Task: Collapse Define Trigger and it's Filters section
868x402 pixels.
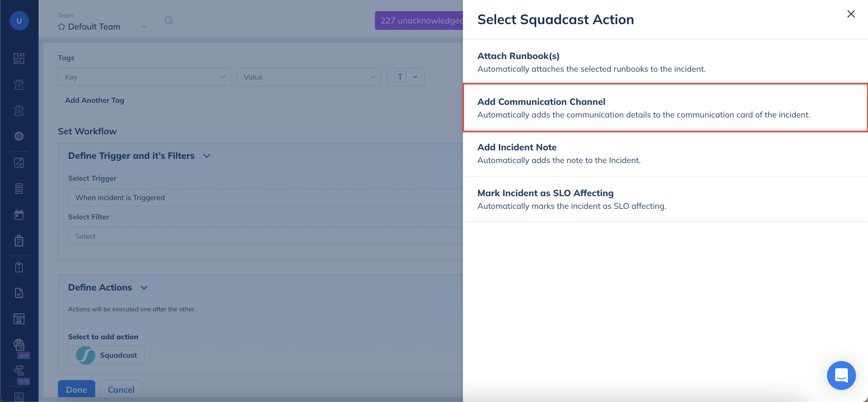Action: (207, 156)
